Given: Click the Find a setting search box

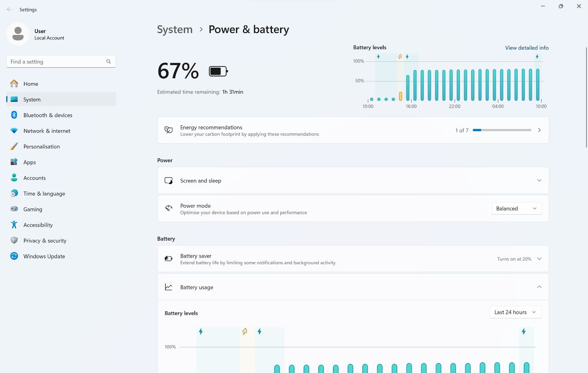Looking at the screenshot, I should click(61, 61).
